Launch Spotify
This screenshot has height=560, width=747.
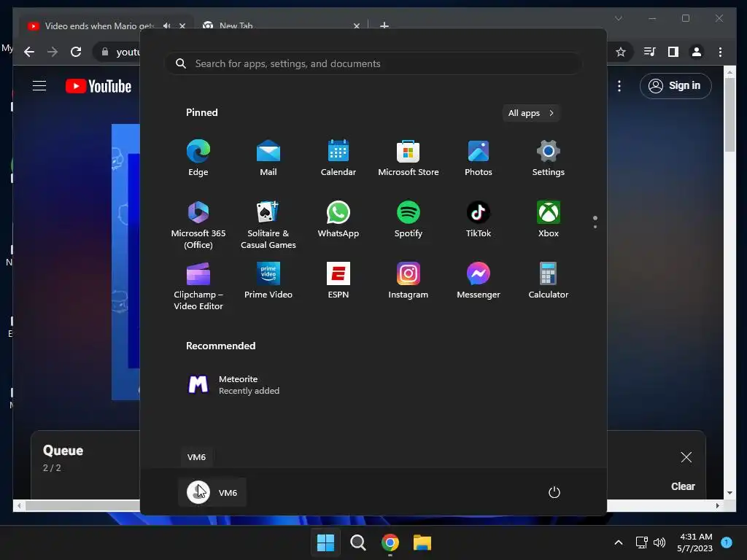click(409, 219)
